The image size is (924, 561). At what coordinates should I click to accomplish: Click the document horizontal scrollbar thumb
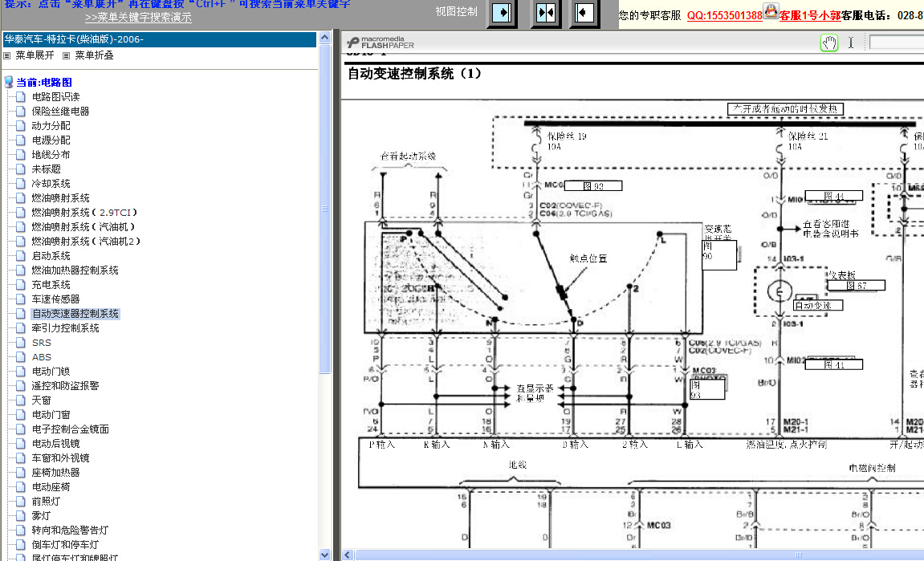639,555
